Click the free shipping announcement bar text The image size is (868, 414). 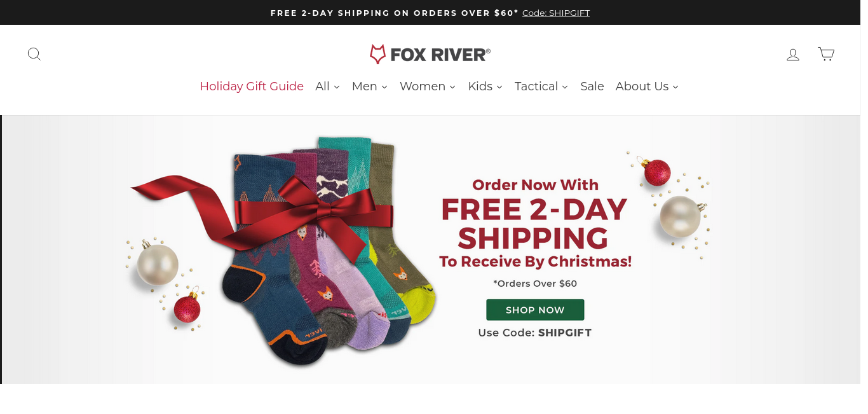click(x=395, y=13)
